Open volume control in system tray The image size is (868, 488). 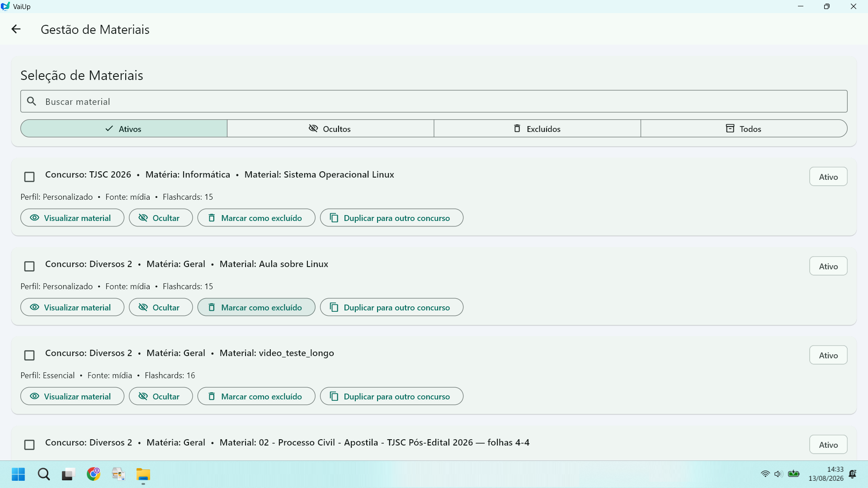coord(778,474)
